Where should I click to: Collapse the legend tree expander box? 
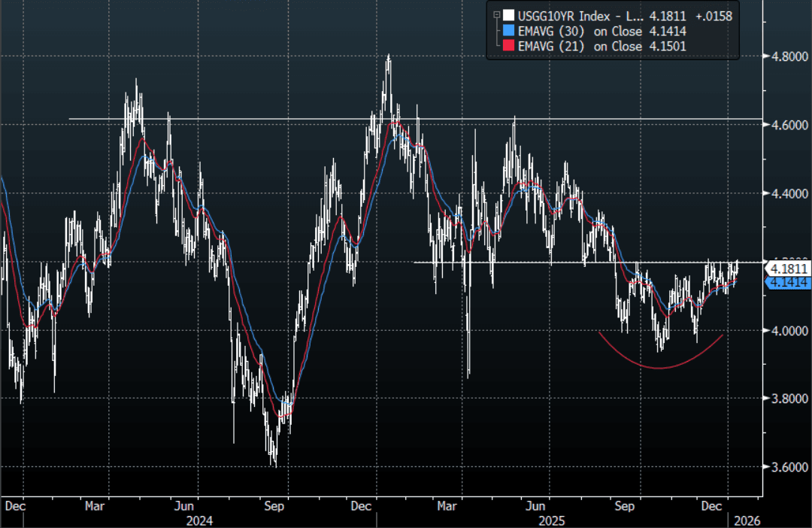495,15
